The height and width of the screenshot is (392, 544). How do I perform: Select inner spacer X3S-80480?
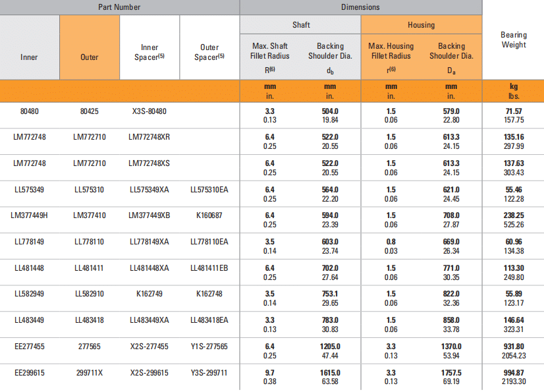coord(150,111)
